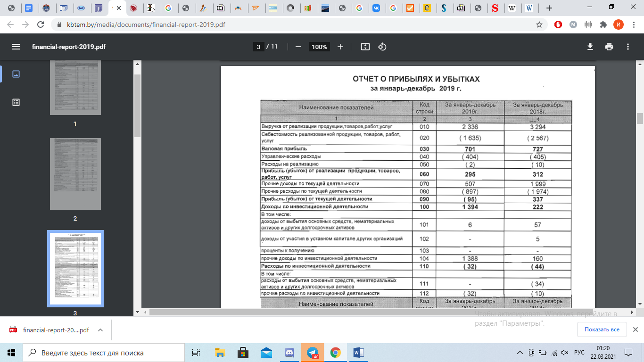Switch to the Wikipedia tab
This screenshot has height=362, width=644.
pos(512,8)
